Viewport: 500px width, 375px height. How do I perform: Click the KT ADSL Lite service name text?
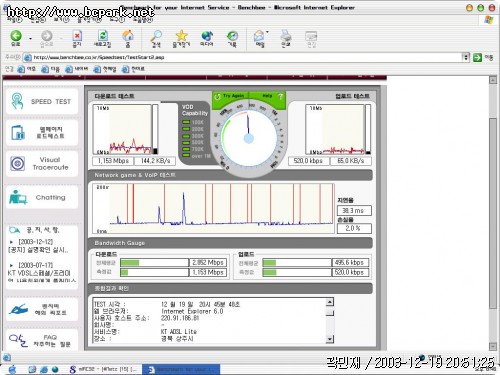(x=179, y=332)
